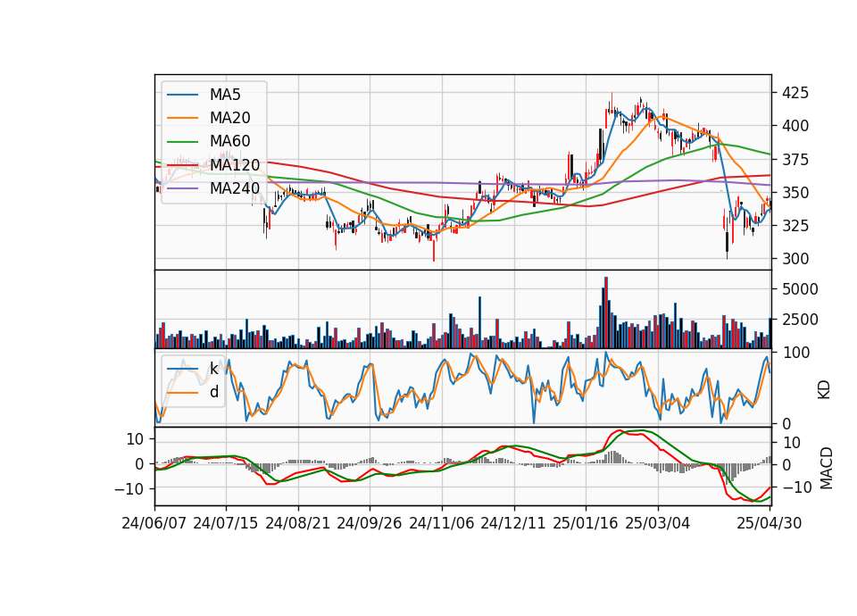Click the 325 price axis label
This screenshot has width=857, height=616.
point(795,226)
